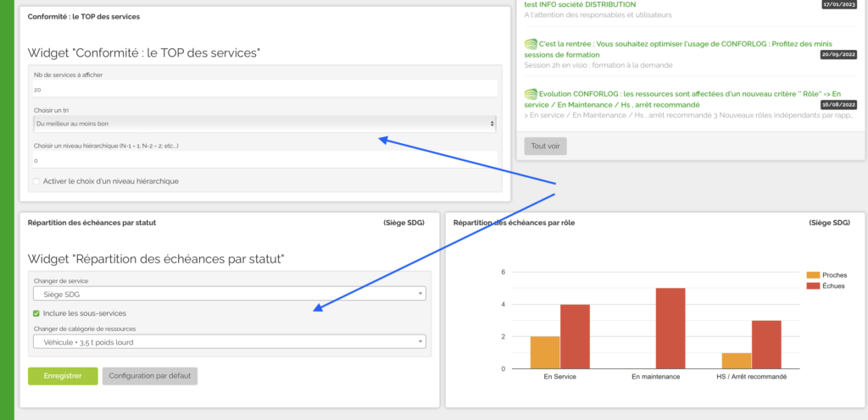Uncheck "Inclure les sous-services" checkbox
This screenshot has width=868, height=420.
coord(36,313)
